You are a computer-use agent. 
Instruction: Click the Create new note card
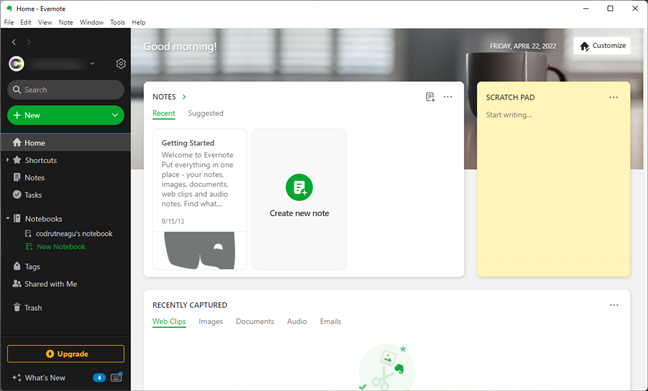[x=299, y=199]
